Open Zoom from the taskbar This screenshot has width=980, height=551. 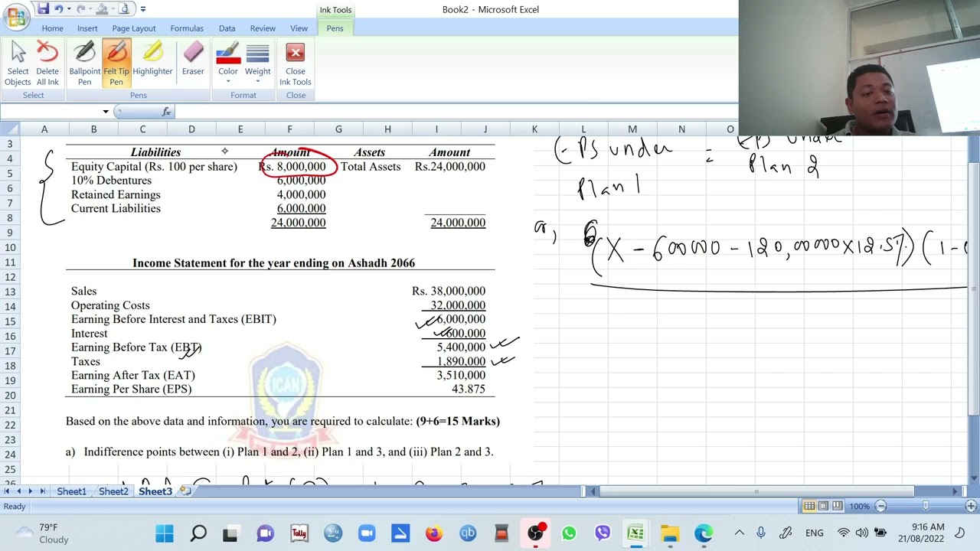click(x=367, y=533)
